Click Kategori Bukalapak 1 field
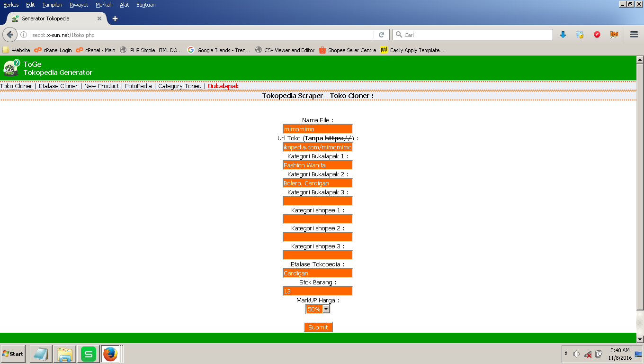Viewport: 644px width, 364px height. pyautogui.click(x=318, y=165)
